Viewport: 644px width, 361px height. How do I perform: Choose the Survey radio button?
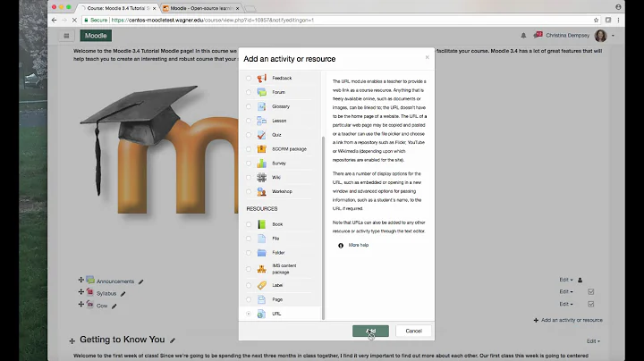click(x=249, y=164)
